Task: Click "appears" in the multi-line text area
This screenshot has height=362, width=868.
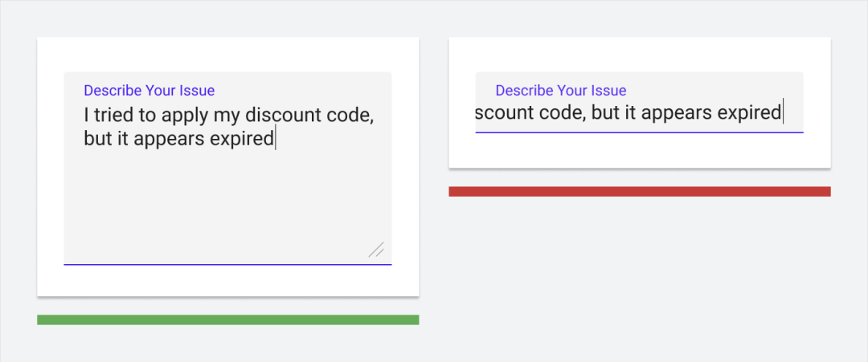Action: pyautogui.click(x=167, y=139)
